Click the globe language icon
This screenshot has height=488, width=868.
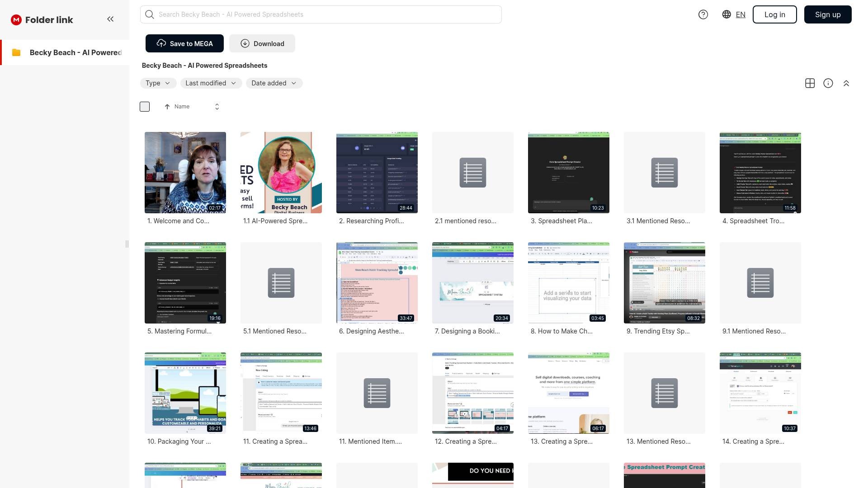pos(726,14)
